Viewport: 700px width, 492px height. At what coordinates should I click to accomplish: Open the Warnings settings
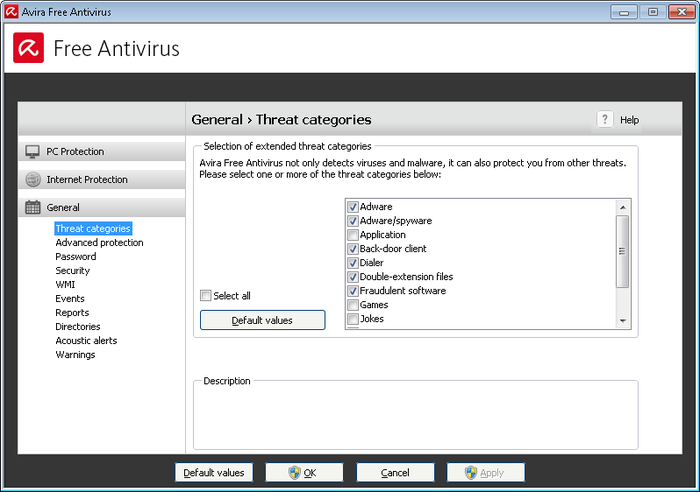[75, 354]
